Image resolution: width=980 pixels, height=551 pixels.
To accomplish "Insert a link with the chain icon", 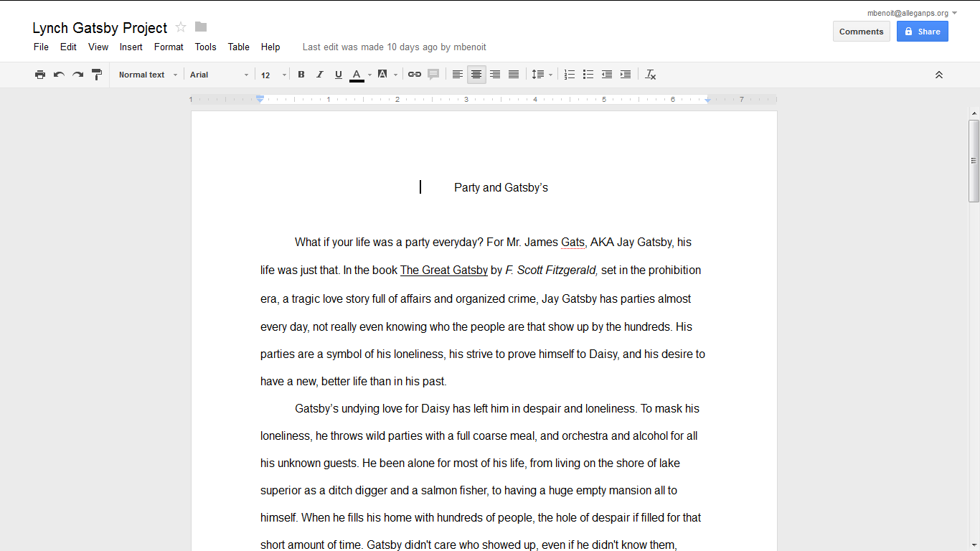I will (415, 75).
